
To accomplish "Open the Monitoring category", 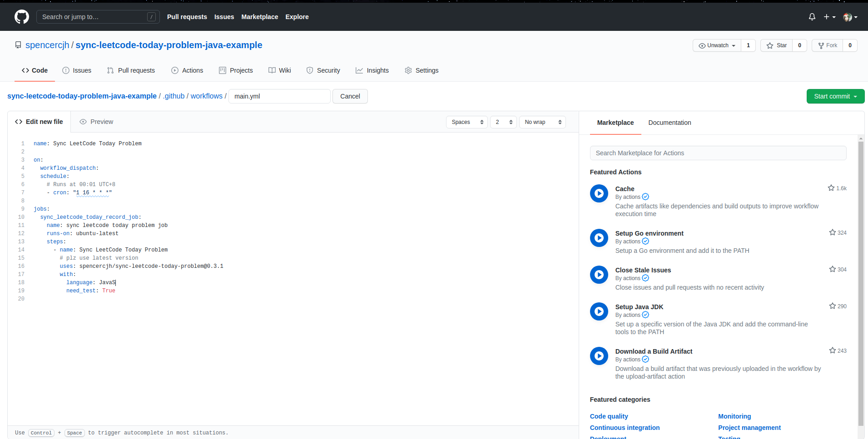I will 734,416.
